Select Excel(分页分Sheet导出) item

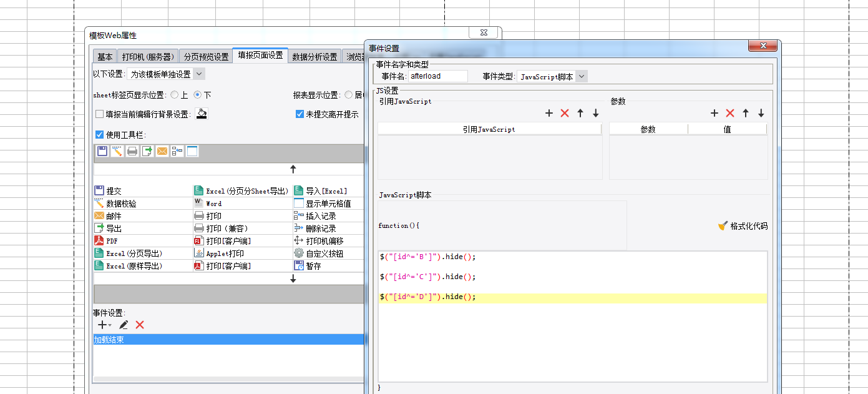241,191
